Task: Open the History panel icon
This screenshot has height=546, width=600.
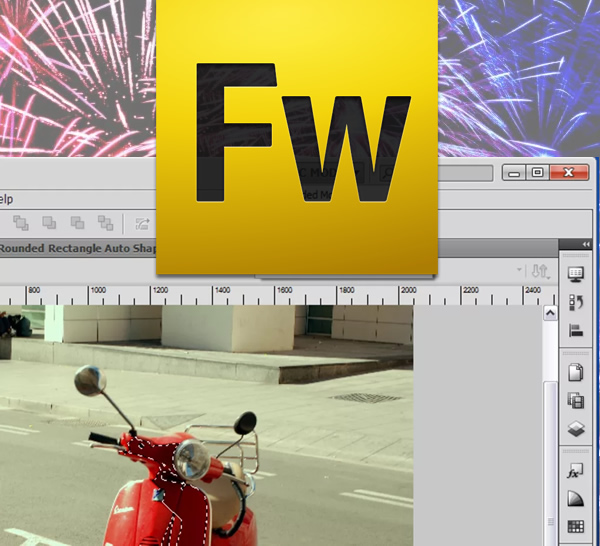Action: [x=576, y=302]
